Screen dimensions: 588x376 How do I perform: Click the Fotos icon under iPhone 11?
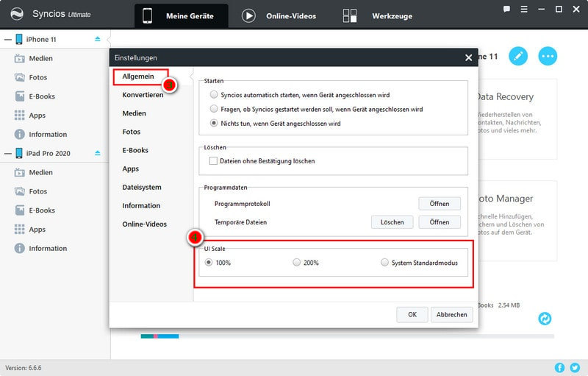20,77
